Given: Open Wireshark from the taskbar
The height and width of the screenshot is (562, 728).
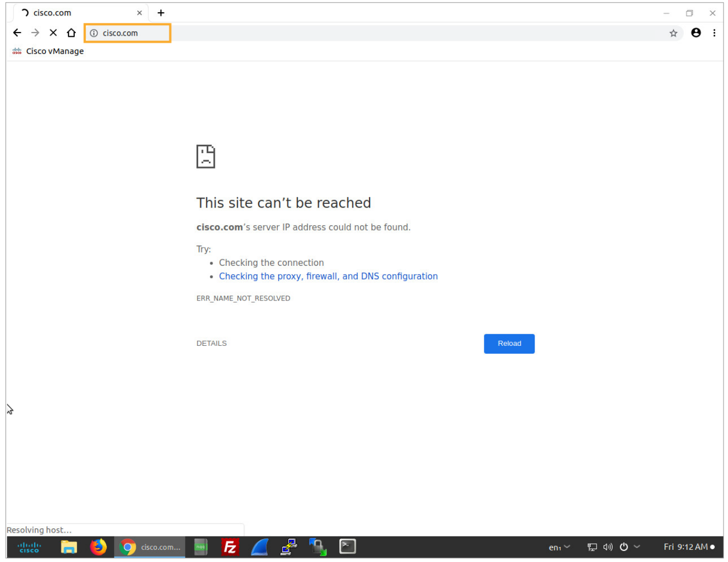Looking at the screenshot, I should [260, 547].
